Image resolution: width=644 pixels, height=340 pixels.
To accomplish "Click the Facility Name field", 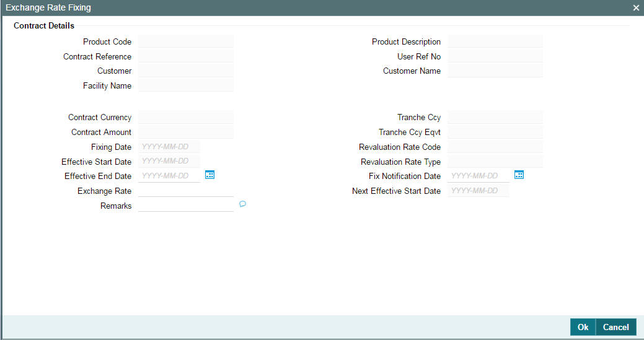I will point(186,85).
